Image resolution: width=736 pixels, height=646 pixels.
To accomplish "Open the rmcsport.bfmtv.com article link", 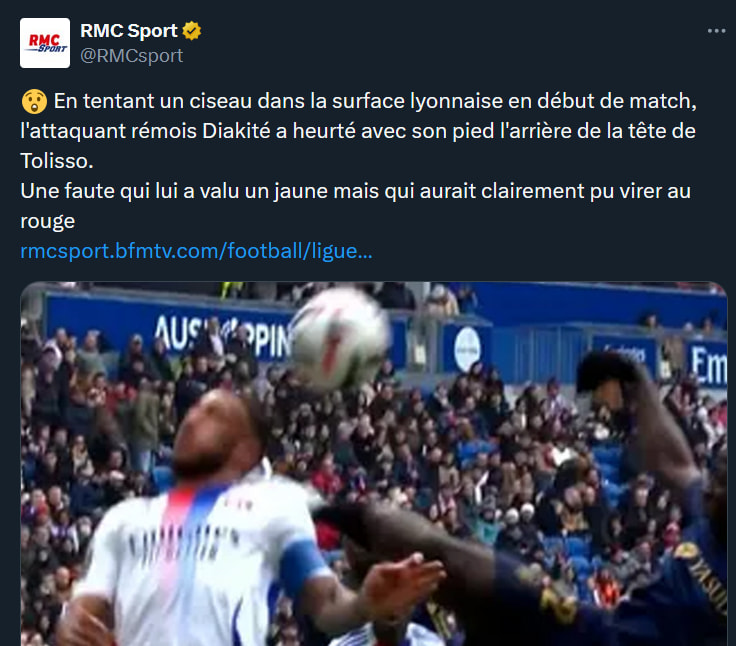I will coord(196,251).
